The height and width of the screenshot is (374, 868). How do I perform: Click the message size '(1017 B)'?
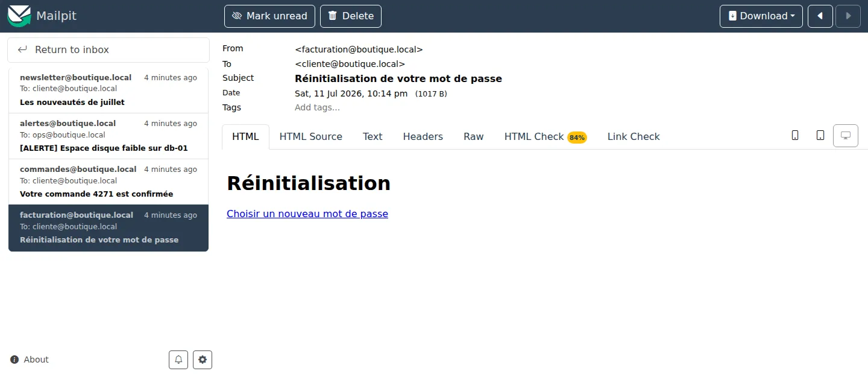(x=431, y=94)
